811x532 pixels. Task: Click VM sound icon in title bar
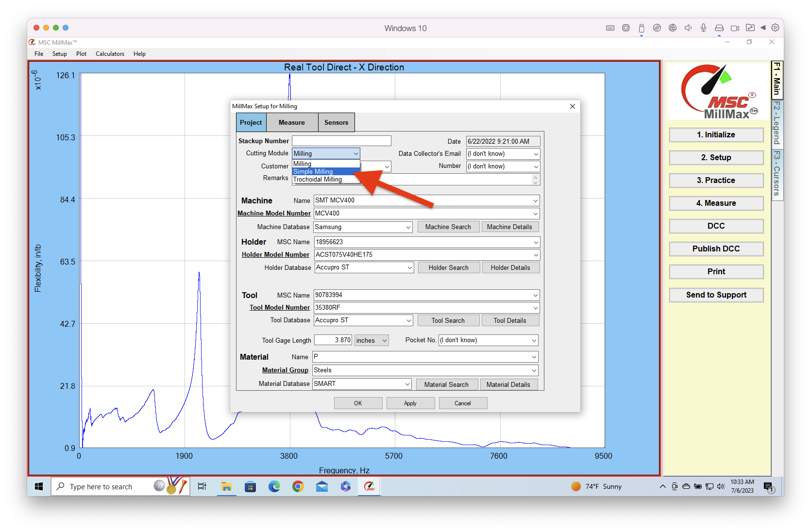[688, 28]
